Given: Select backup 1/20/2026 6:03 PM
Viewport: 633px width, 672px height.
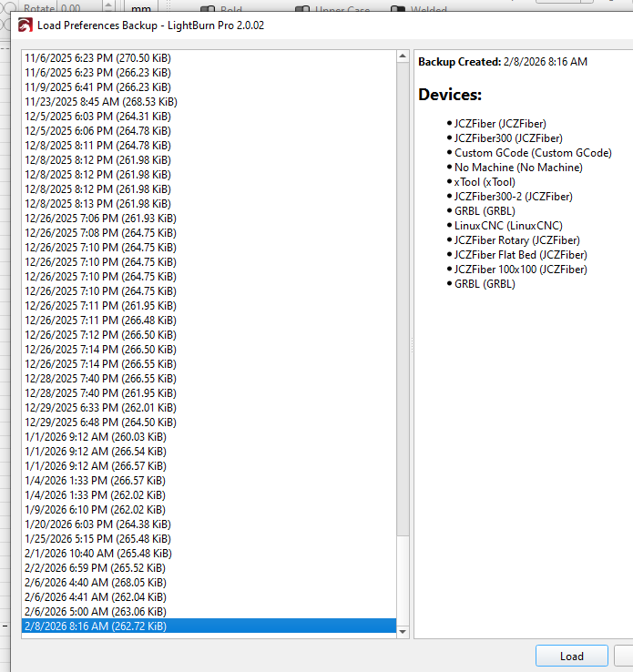Looking at the screenshot, I should click(x=209, y=524).
